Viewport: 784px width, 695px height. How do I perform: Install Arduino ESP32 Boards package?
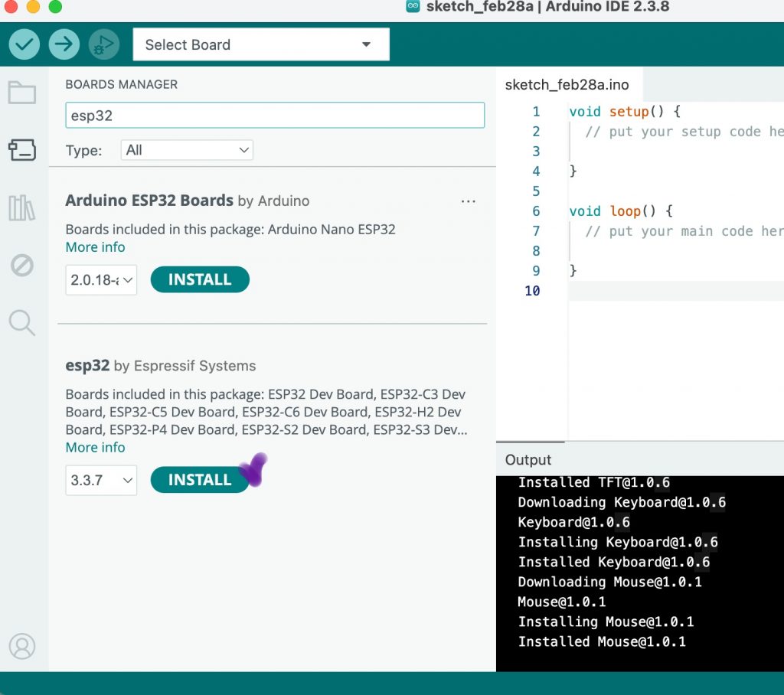(200, 280)
